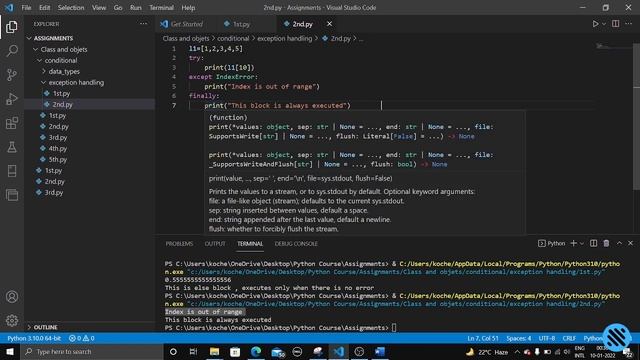Open 5th.py in the explorer tree
The width and height of the screenshot is (640, 360).
pos(89,160)
